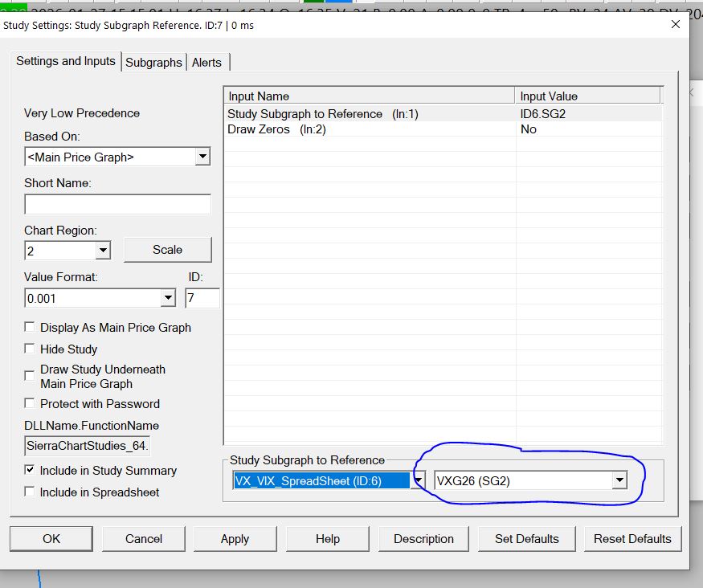This screenshot has width=703, height=588.
Task: Open the Alerts tab
Action: click(206, 63)
